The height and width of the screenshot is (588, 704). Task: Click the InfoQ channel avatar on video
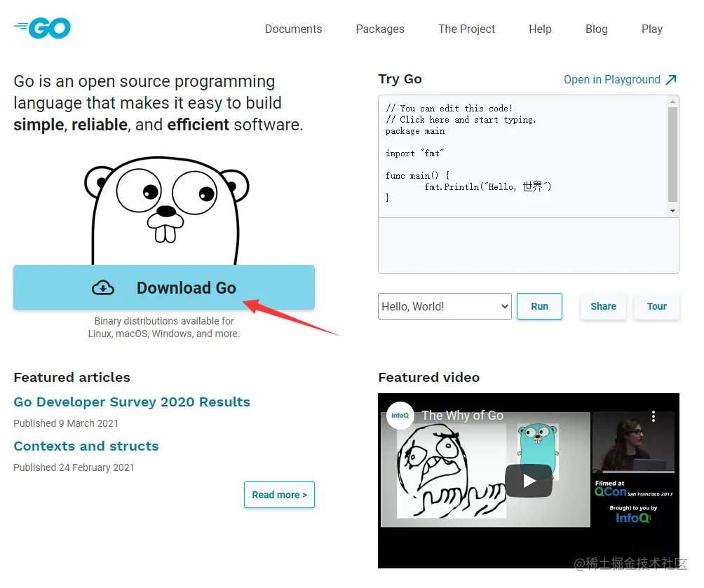400,416
